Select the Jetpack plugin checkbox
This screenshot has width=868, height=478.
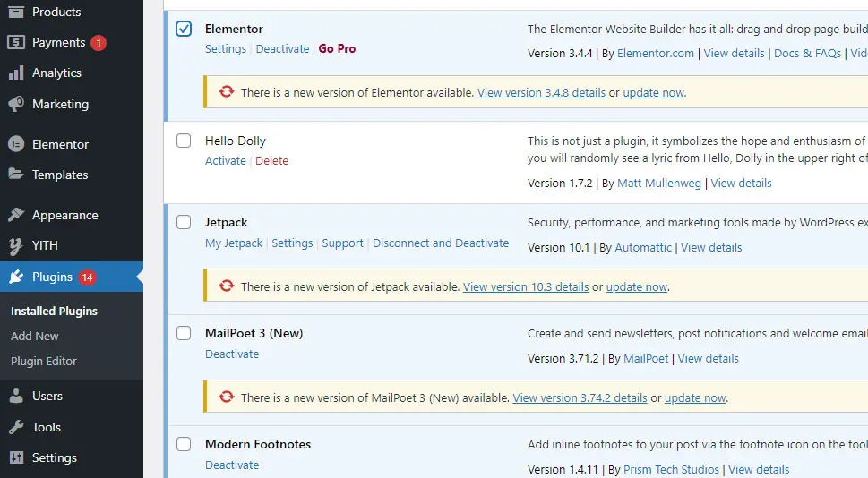click(x=184, y=222)
